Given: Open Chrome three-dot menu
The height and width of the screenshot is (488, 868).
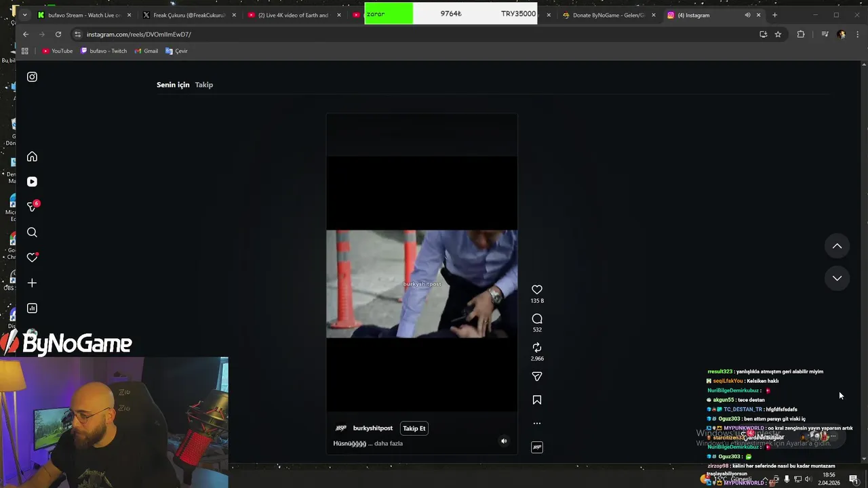Looking at the screenshot, I should tap(858, 34).
